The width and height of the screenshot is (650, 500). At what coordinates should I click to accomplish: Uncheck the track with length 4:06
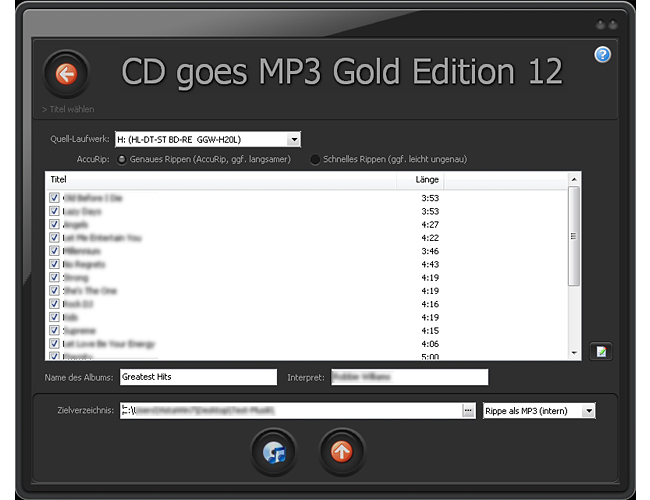pyautogui.click(x=54, y=344)
